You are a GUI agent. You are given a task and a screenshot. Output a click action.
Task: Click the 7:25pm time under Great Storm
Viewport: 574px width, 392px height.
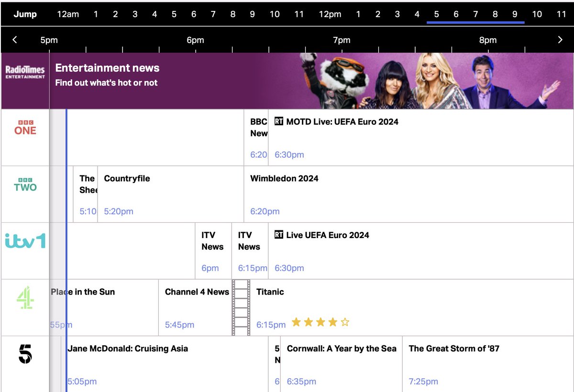[x=423, y=381]
